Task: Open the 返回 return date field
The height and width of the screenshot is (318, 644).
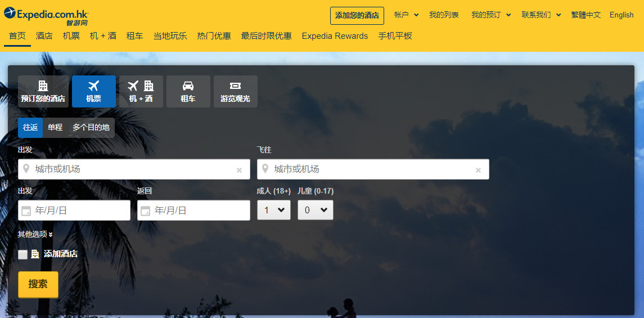Action: tap(193, 210)
